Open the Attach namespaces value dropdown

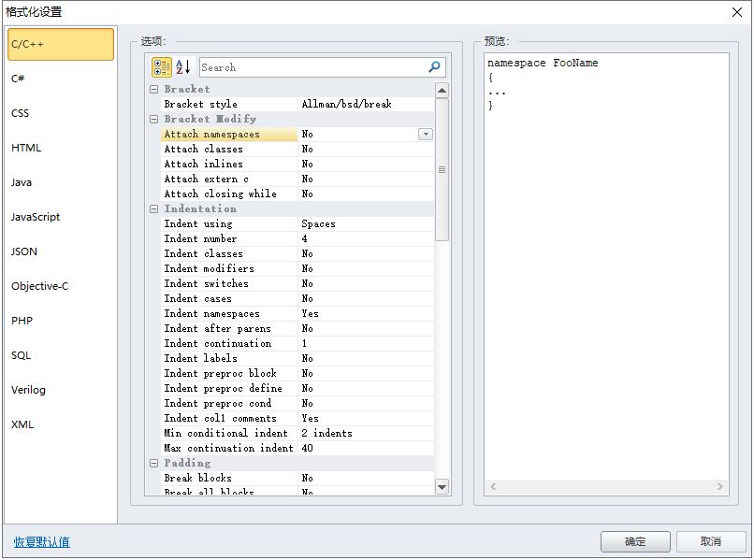pyautogui.click(x=426, y=134)
